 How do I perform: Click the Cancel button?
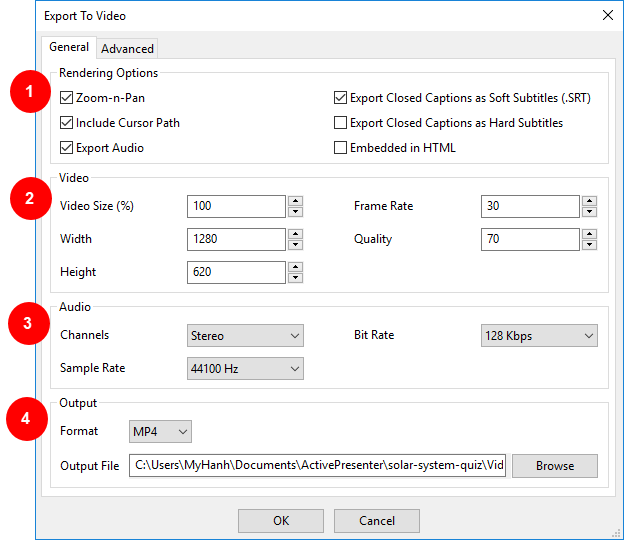click(376, 521)
